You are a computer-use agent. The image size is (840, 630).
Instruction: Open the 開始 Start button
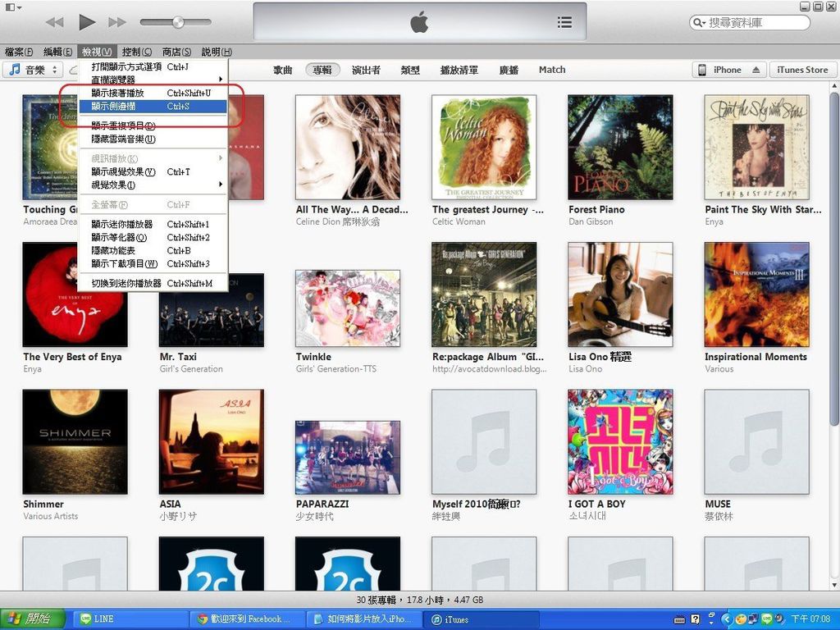(32, 619)
